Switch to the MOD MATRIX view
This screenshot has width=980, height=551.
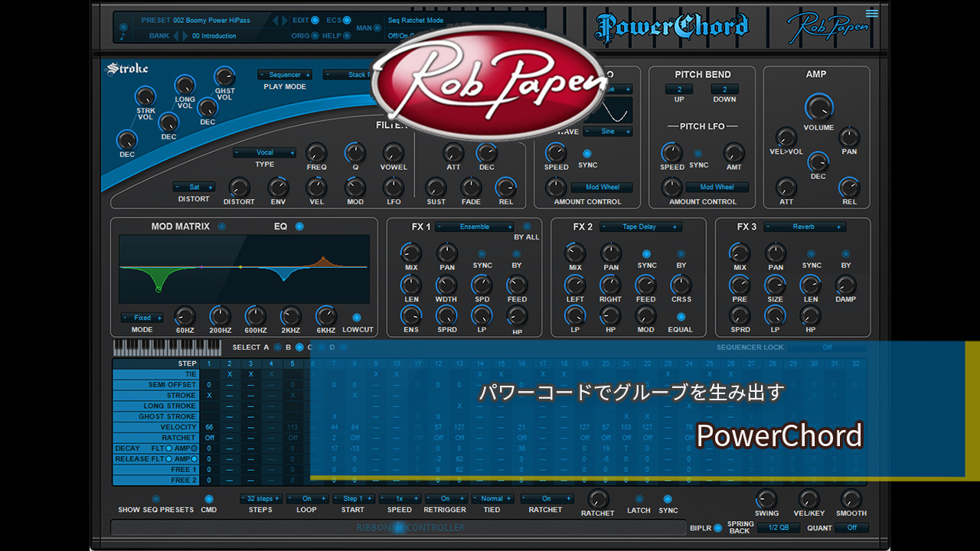pyautogui.click(x=221, y=227)
